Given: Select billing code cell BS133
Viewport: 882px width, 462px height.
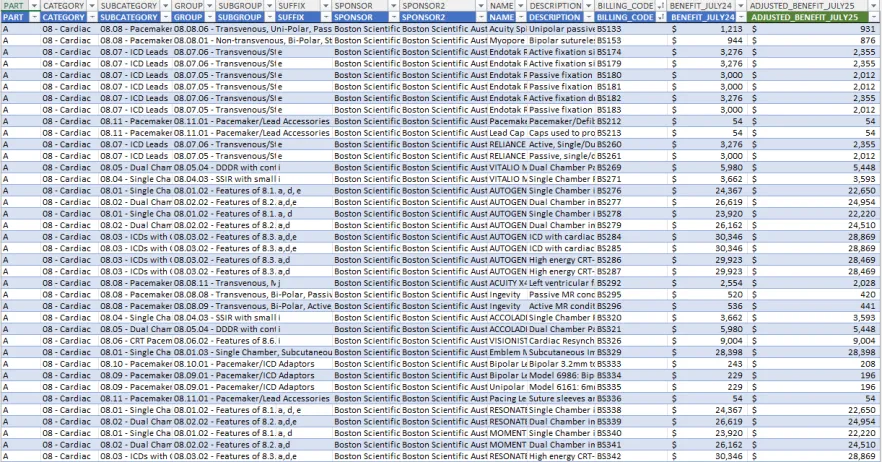Looking at the screenshot, I should coord(631,29).
